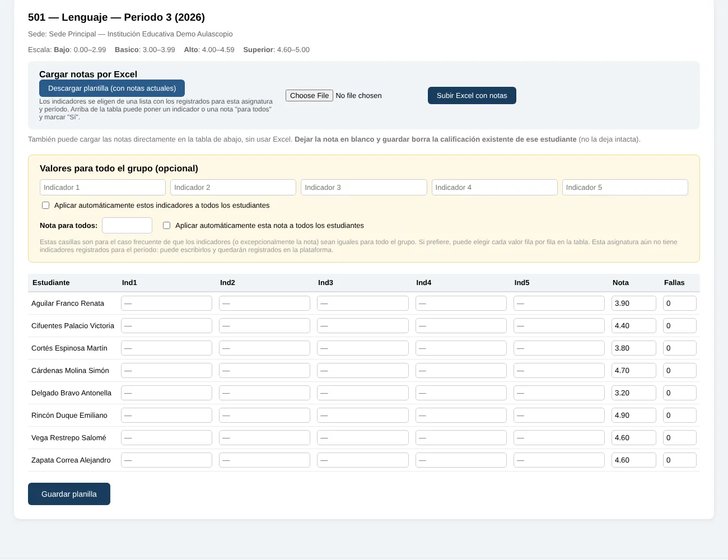Click Fallas field for Aguilar Franco Renata

[680, 304]
